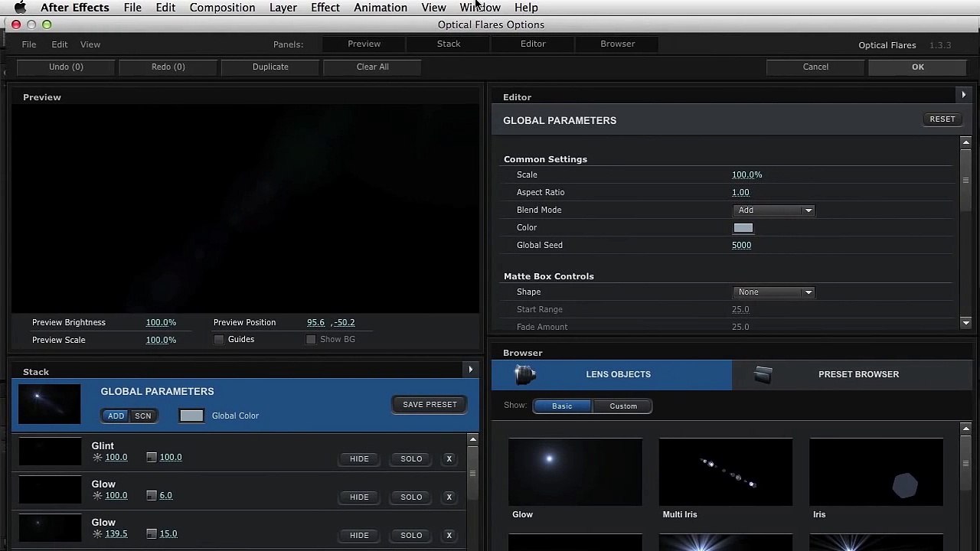980x551 pixels.
Task: Open the Global Color swatch
Action: coord(191,416)
